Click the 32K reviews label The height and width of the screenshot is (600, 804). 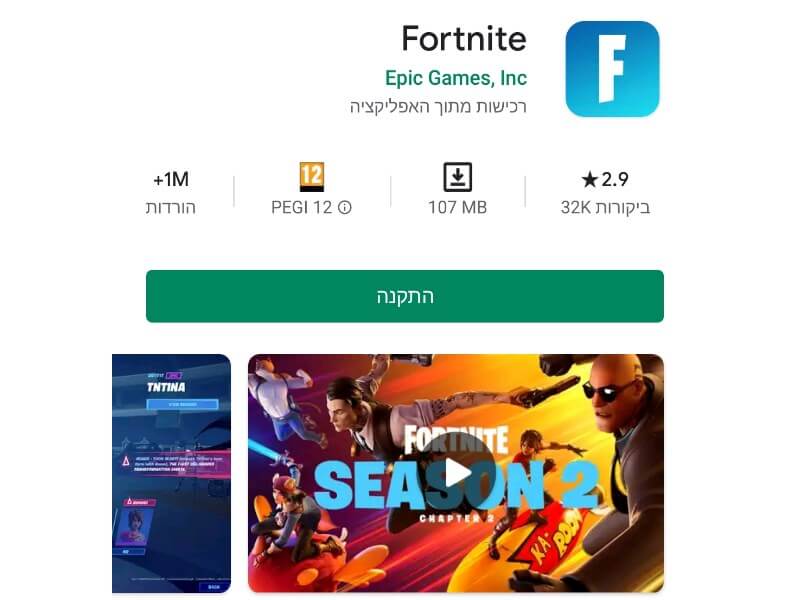605,208
